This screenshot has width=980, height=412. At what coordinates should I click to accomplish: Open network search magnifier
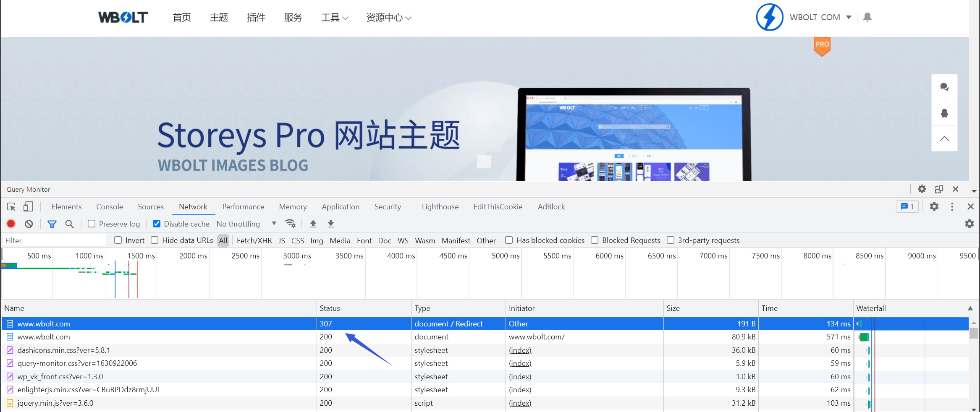tap(70, 224)
